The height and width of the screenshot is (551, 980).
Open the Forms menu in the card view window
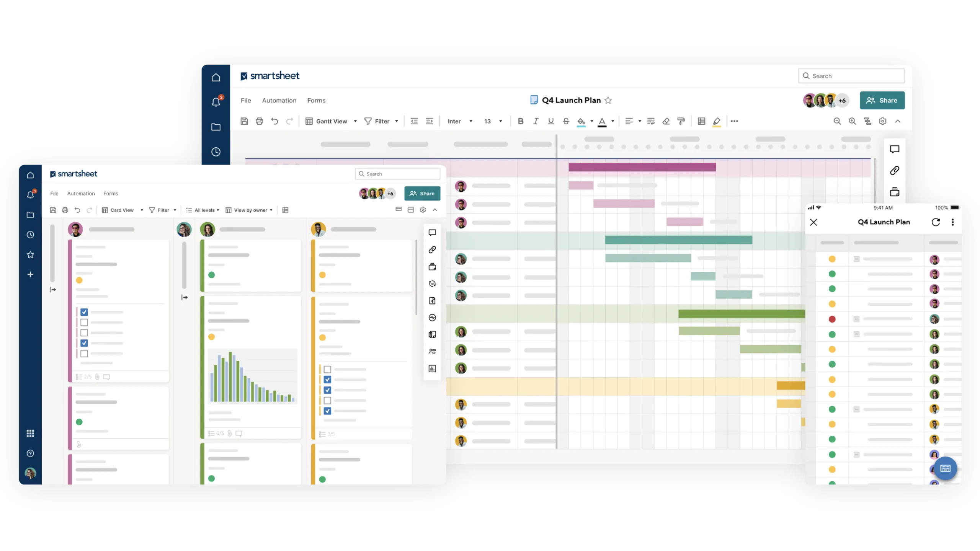tap(111, 194)
